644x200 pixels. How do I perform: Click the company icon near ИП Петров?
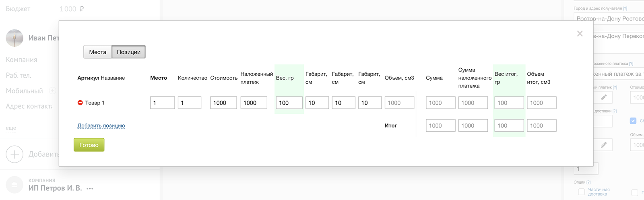tap(14, 185)
